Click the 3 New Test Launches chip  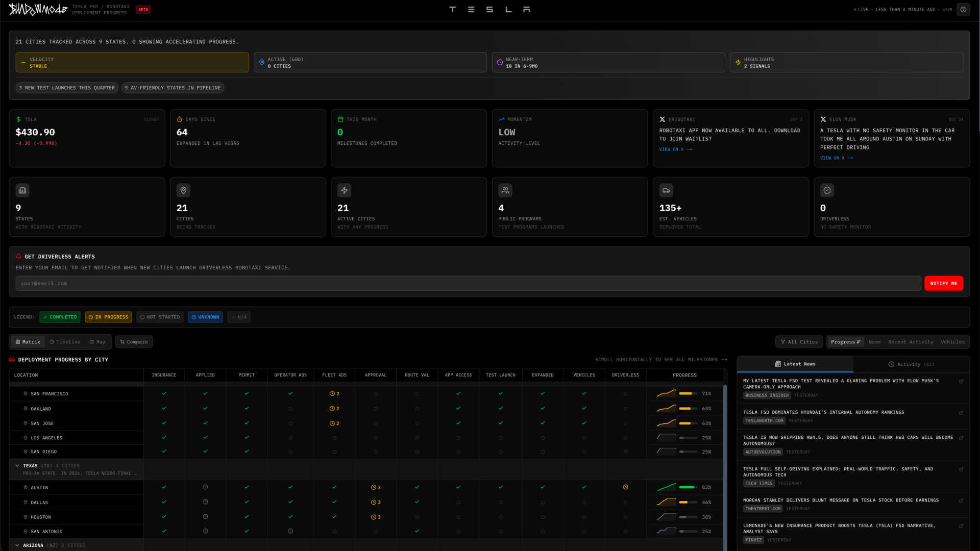(67, 88)
